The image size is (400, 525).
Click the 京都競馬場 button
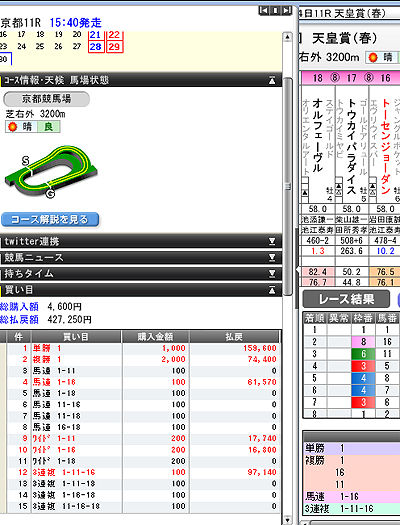[x=46, y=99]
